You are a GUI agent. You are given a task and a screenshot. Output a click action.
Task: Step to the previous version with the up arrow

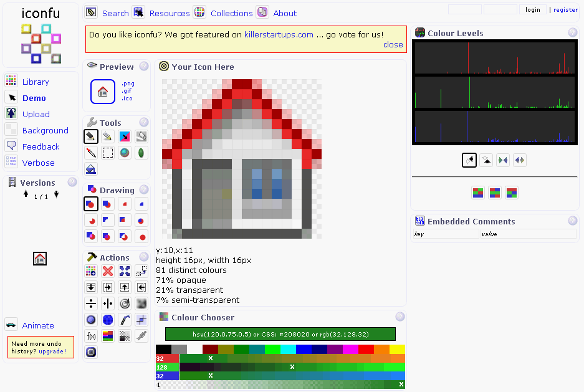[26, 194]
